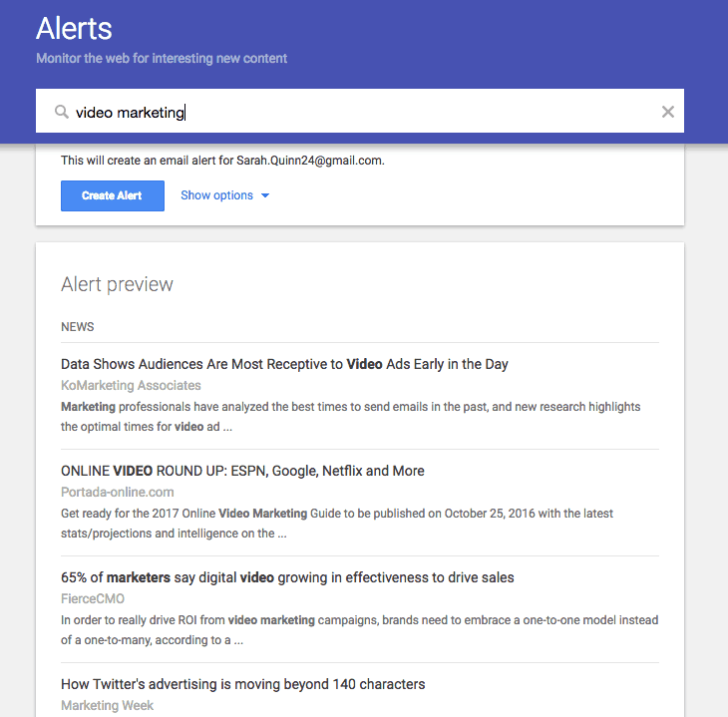
Task: Click the KoMarketing Associates source name
Action: (x=131, y=386)
